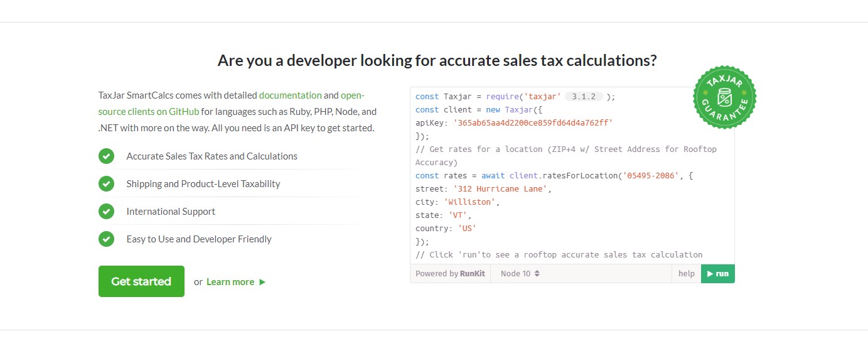Run the code with the run button

click(x=718, y=274)
